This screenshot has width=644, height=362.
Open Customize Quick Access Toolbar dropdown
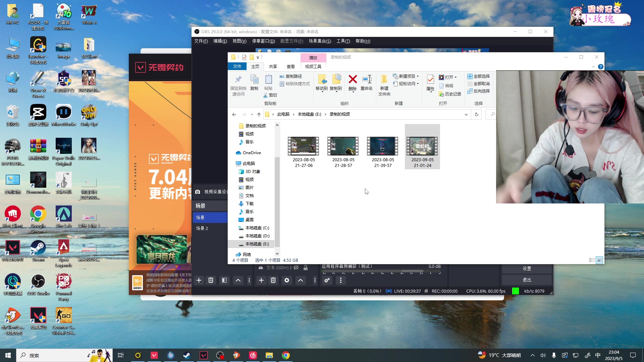(258, 58)
